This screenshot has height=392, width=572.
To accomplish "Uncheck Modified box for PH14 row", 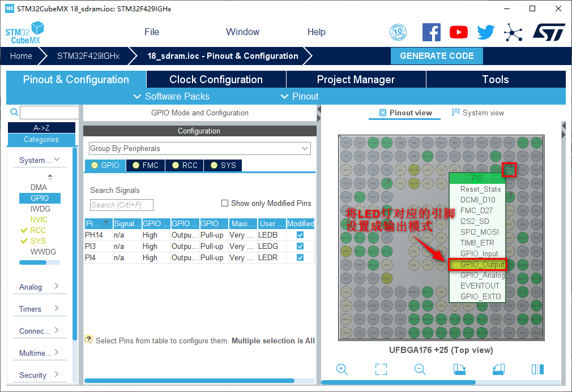I will tap(300, 235).
